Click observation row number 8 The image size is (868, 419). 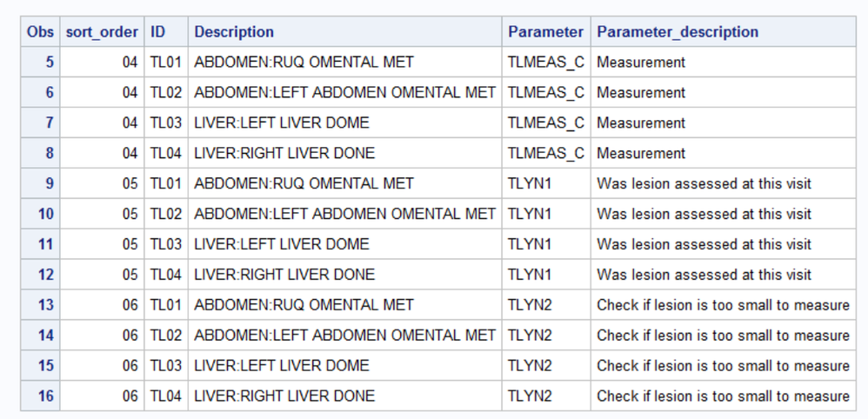coord(49,154)
